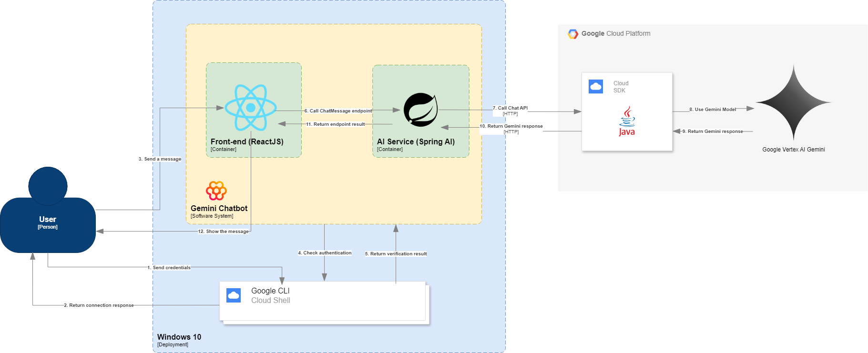Click the Spring leaf logo icon
Viewport: 868px width, 353px height.
point(420,110)
